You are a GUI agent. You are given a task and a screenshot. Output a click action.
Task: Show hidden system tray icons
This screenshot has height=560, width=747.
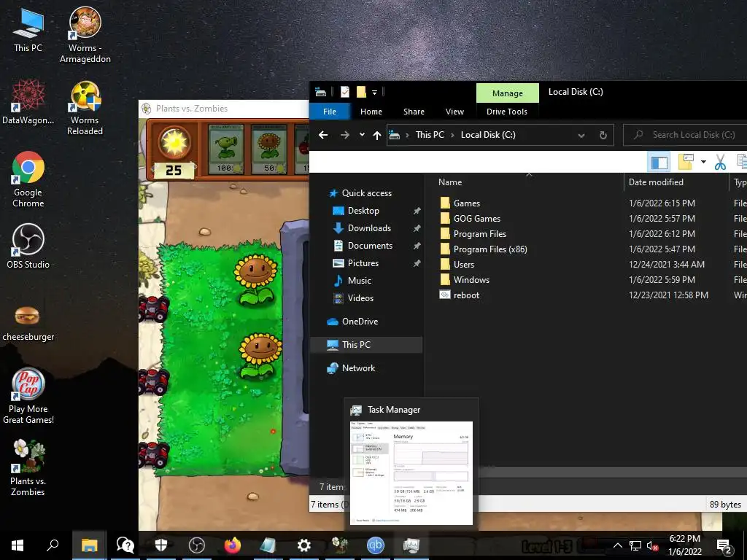[617, 545]
